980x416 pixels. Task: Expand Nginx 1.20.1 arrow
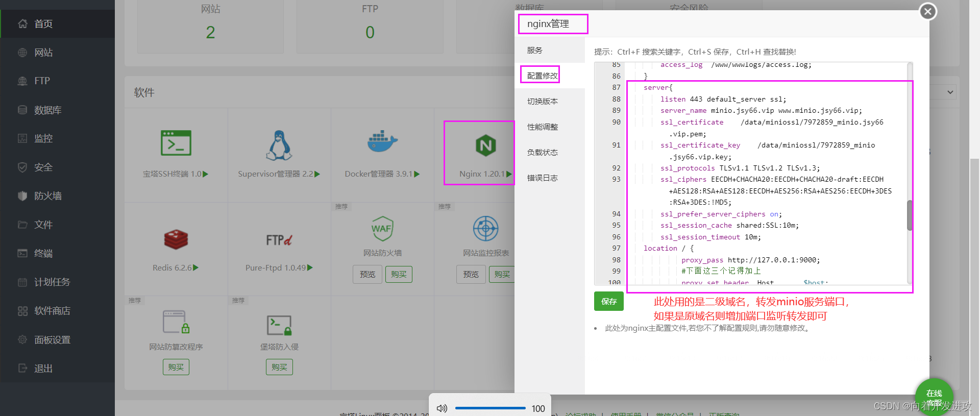coord(508,174)
